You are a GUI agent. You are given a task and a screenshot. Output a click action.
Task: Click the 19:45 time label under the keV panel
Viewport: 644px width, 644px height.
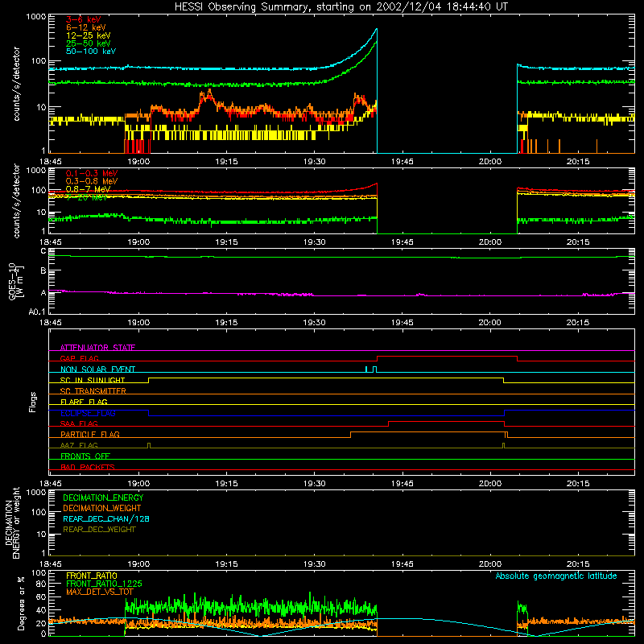pyautogui.click(x=402, y=162)
